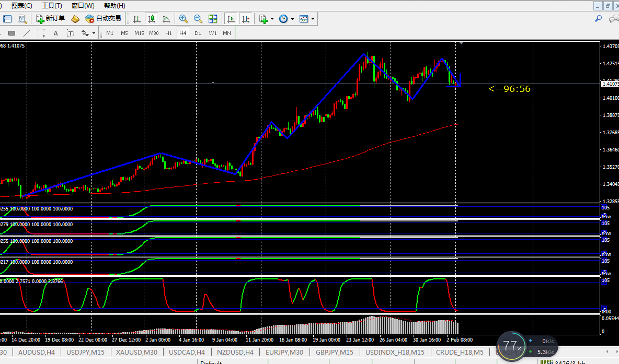Zoom out on the chart
Image resolution: width=619 pixels, height=364 pixels.
(198, 18)
